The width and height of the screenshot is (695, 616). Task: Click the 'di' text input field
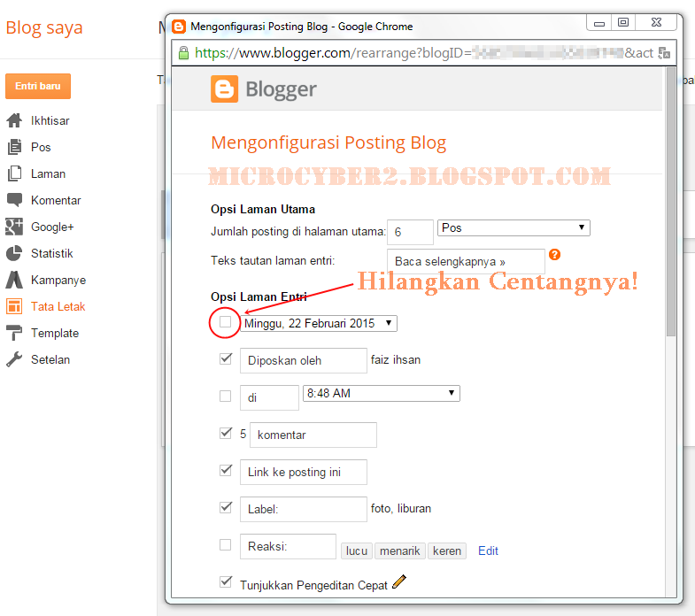[x=269, y=398]
